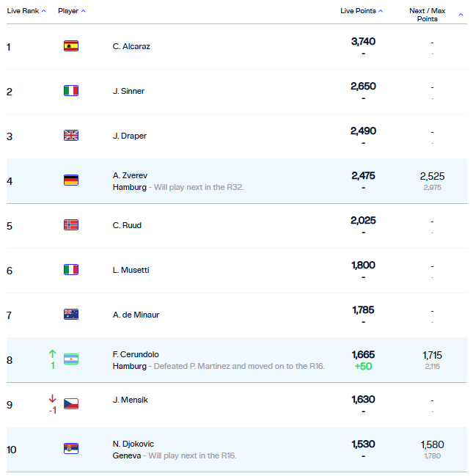Click the Argentina flag icon beside F. Cerundolo

coord(71,359)
